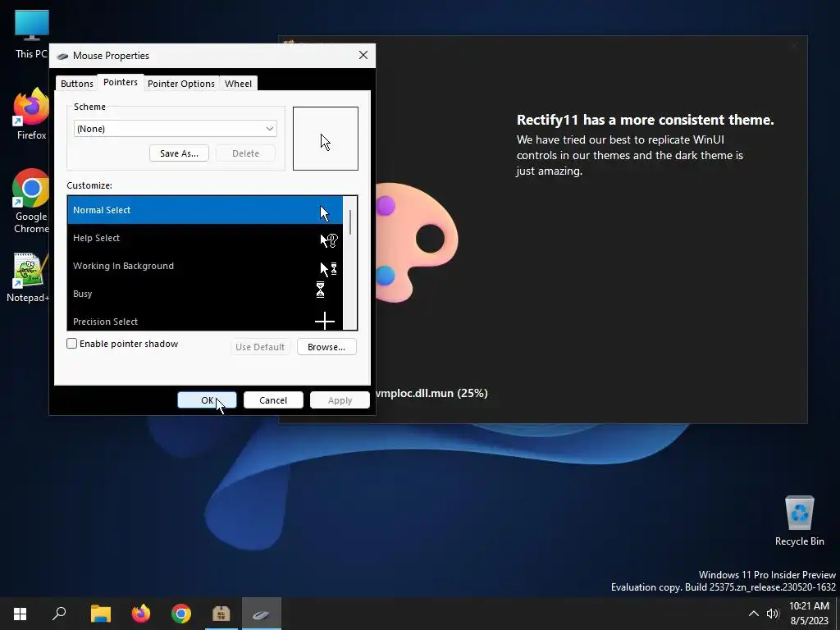Select the Normal Select pointer row
The image size is (840, 630).
pos(204,210)
